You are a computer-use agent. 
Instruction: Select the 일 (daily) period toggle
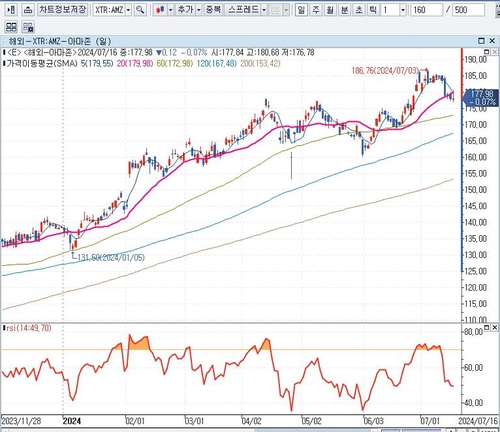pyautogui.click(x=301, y=10)
